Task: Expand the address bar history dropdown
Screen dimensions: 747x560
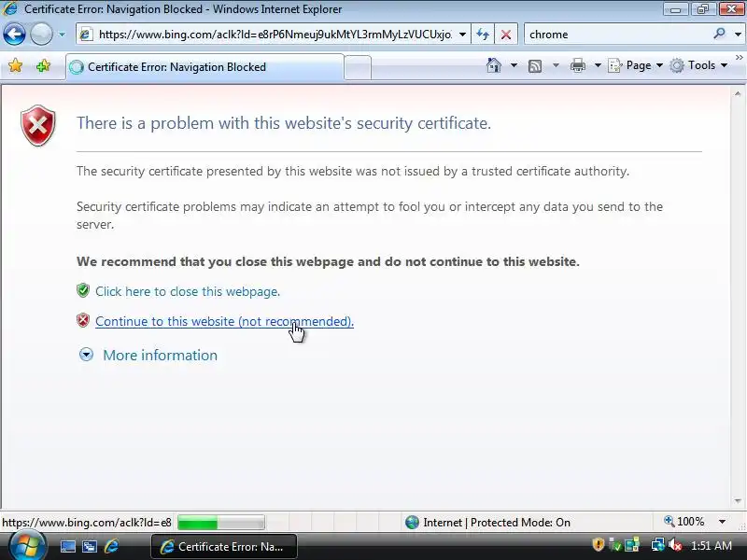Action: point(462,35)
